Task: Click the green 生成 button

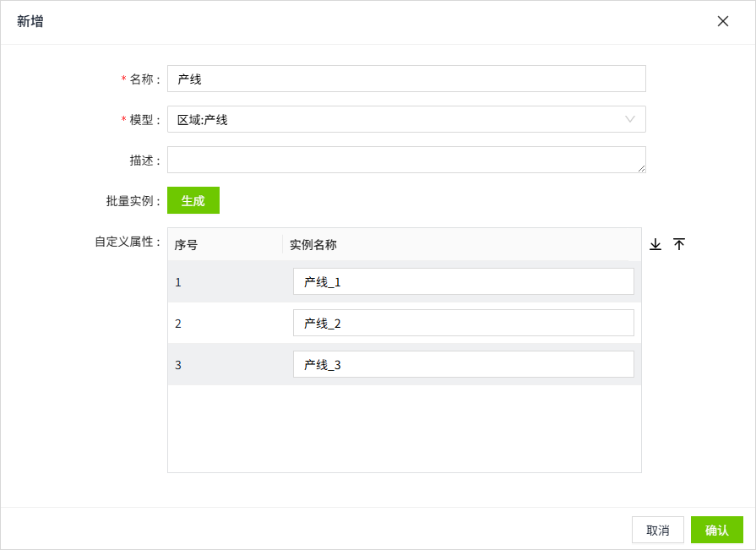Action: [193, 200]
